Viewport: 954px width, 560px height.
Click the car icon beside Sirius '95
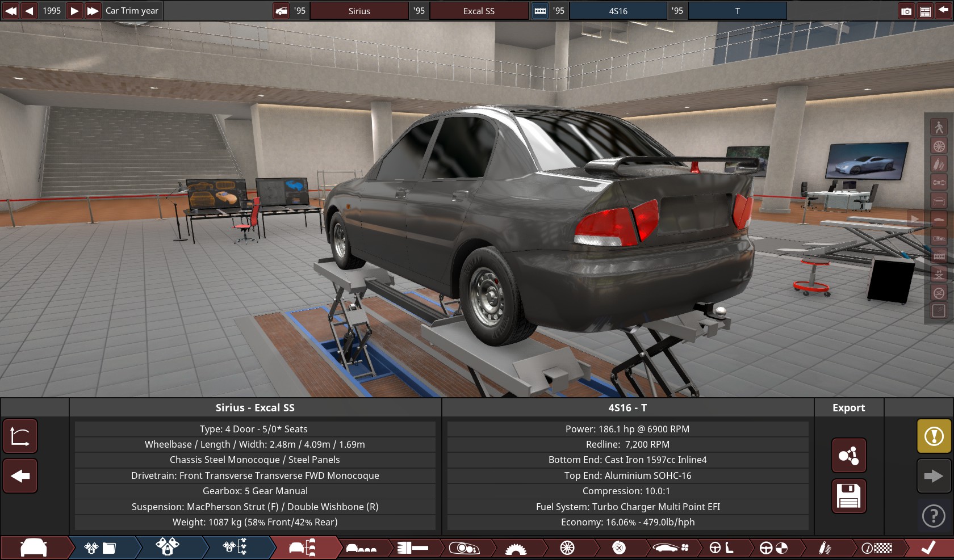pyautogui.click(x=281, y=11)
